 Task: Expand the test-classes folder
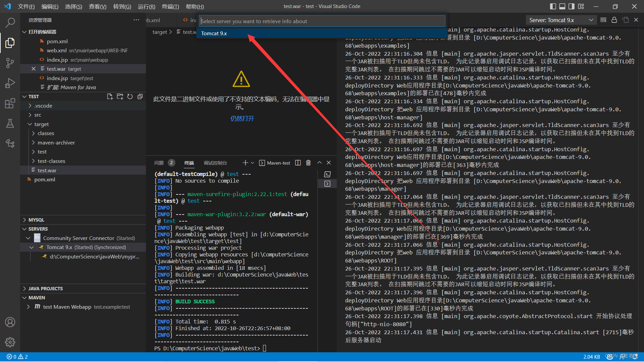coord(34,161)
